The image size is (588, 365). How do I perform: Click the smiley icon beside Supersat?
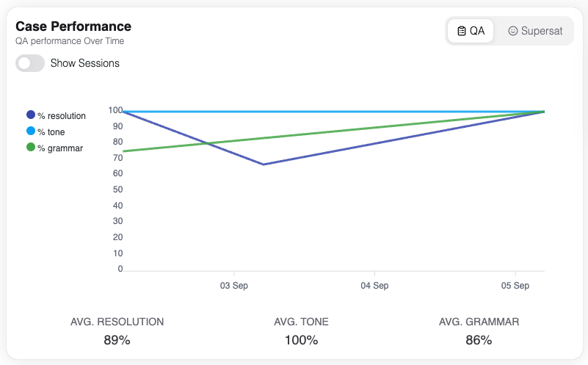pyautogui.click(x=513, y=31)
